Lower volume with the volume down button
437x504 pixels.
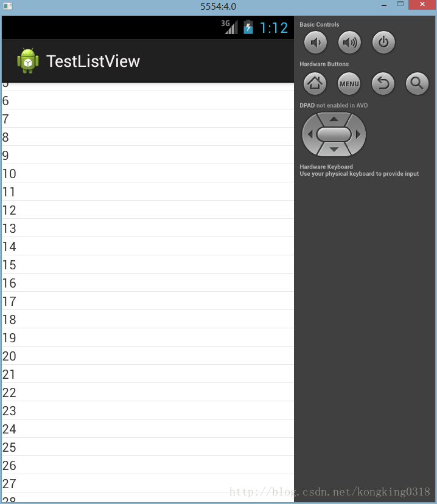pos(315,43)
